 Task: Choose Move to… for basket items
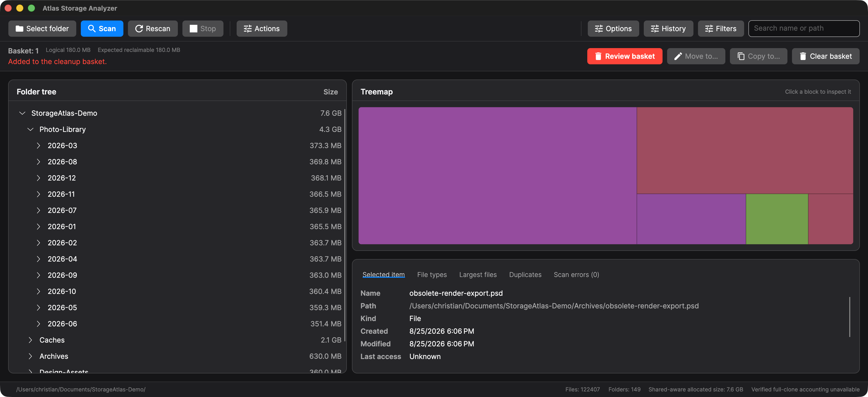696,56
